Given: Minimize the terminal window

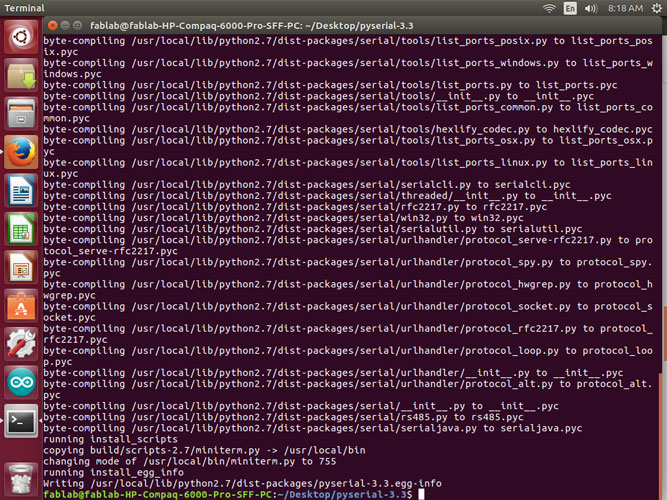Looking at the screenshot, I should tap(65, 26).
